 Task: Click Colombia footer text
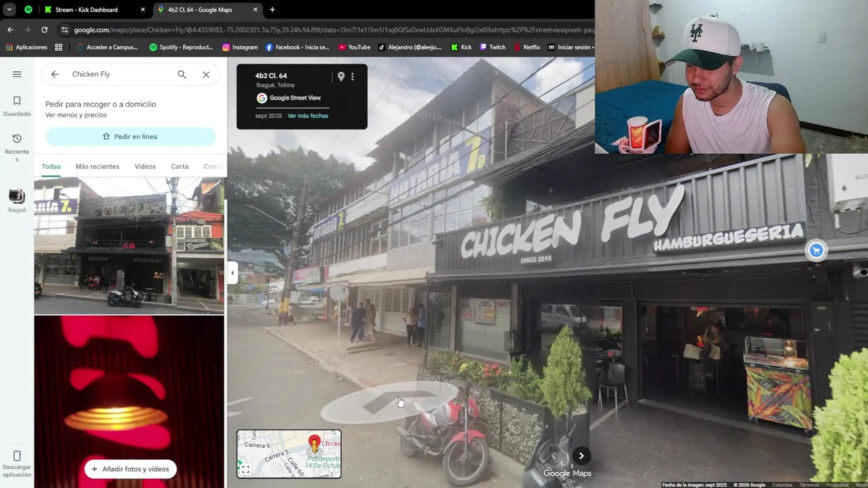click(x=782, y=485)
